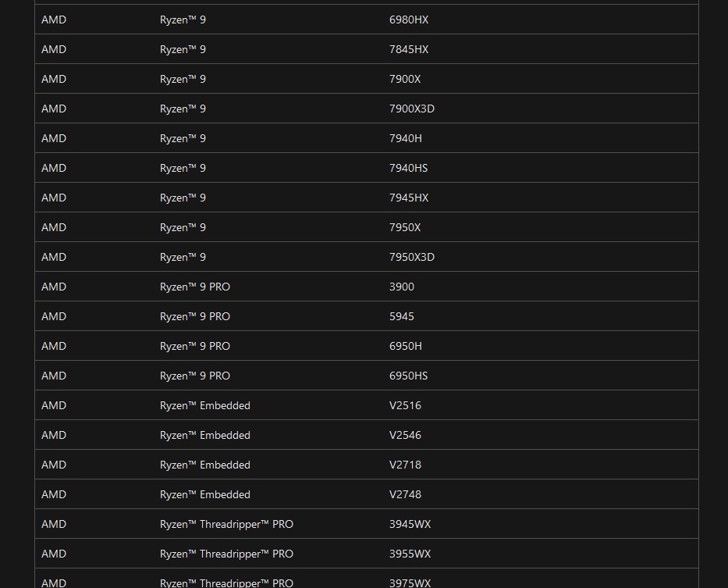This screenshot has width=728, height=588.
Task: Select the 6950H model entry
Action: 406,346
